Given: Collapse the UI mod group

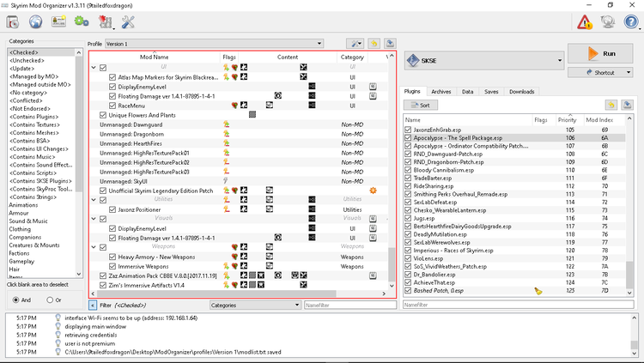Looking at the screenshot, I should (94, 67).
